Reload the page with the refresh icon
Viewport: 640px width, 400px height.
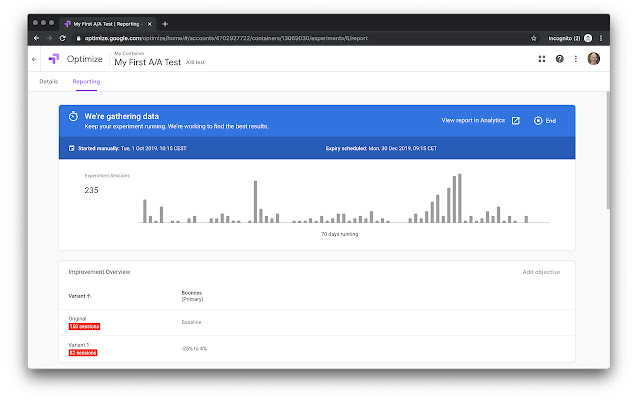coord(62,38)
